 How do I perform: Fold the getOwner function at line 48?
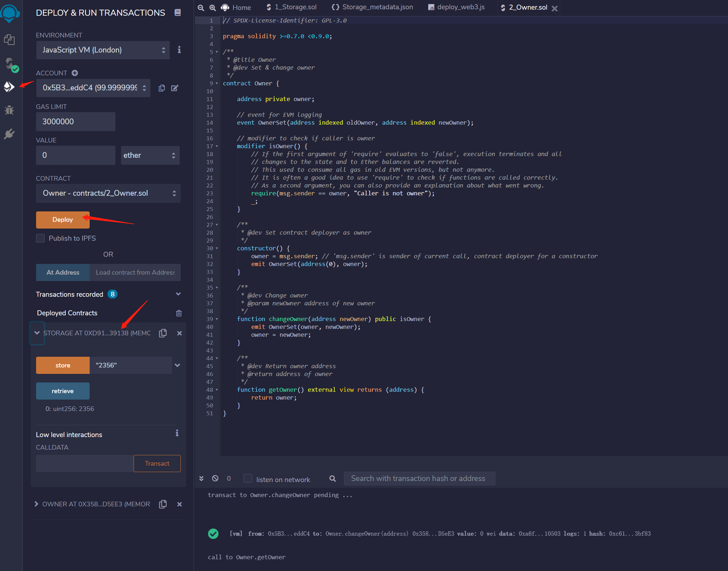point(217,390)
